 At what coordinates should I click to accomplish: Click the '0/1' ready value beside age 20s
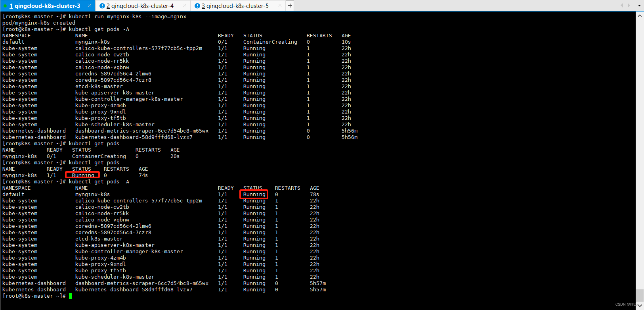click(x=52, y=156)
